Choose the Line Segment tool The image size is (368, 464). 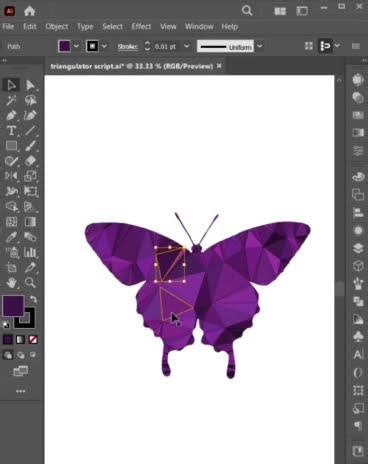click(30, 131)
